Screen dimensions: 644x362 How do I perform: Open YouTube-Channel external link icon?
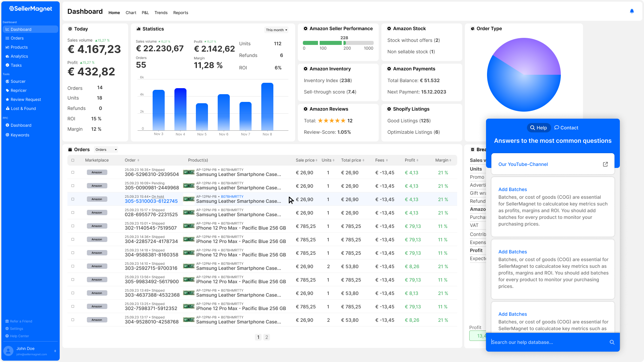point(605,164)
